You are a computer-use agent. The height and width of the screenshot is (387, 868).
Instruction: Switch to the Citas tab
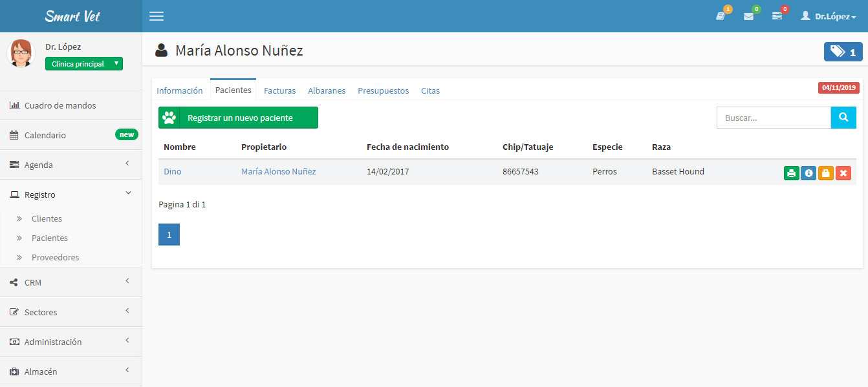(x=430, y=90)
